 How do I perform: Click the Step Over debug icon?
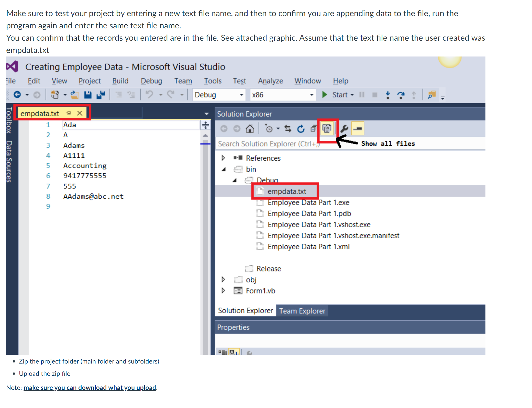[401, 95]
